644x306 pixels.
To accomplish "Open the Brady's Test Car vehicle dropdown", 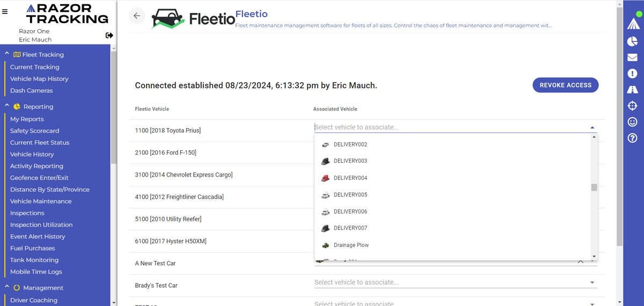I will [x=455, y=282].
